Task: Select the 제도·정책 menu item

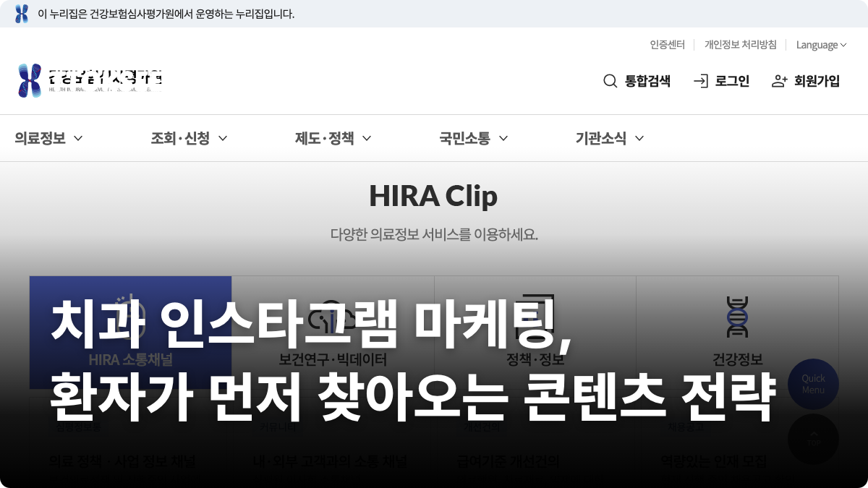Action: [x=330, y=138]
